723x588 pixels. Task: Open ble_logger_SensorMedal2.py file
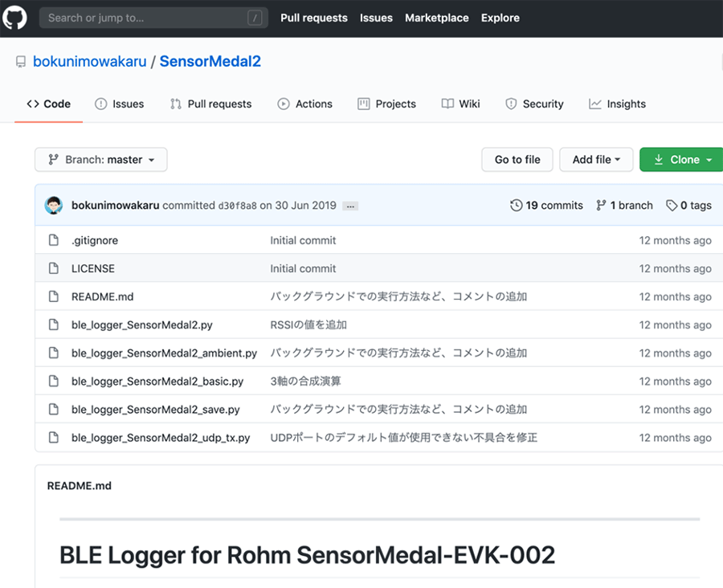coord(142,325)
